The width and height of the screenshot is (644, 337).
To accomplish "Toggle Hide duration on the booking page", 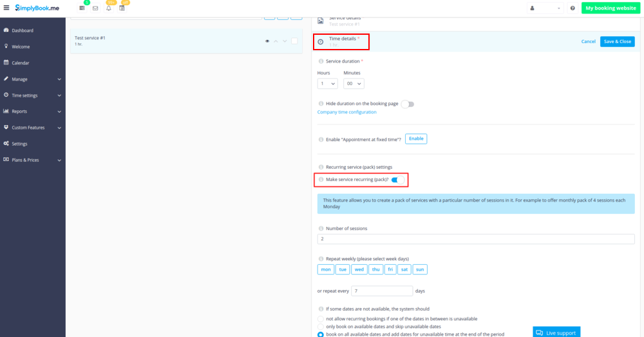I will pos(407,104).
